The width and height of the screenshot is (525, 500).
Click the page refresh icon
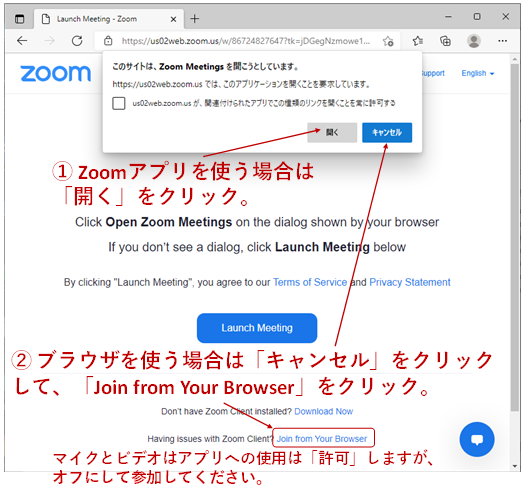click(77, 41)
